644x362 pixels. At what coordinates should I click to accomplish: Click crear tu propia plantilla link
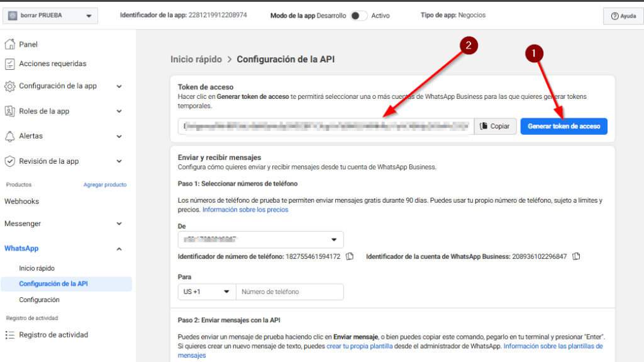359,346
